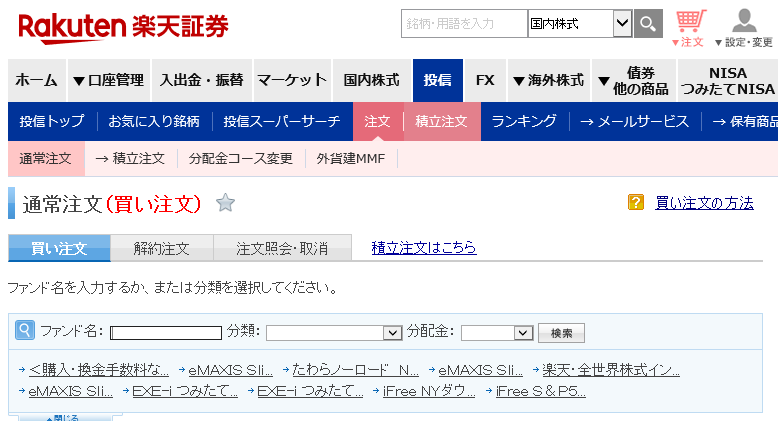Image resolution: width=778 pixels, height=421 pixels.
Task: Click the favorite star beside 通常注文 heading
Action: pyautogui.click(x=225, y=203)
